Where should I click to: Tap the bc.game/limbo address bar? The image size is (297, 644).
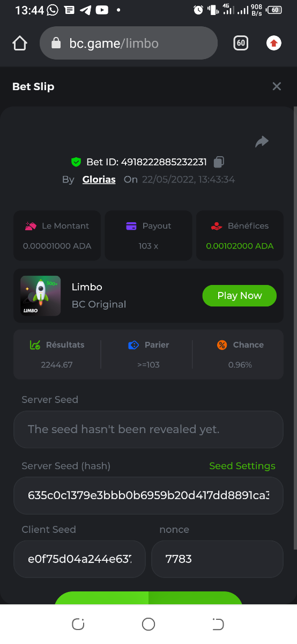click(129, 43)
